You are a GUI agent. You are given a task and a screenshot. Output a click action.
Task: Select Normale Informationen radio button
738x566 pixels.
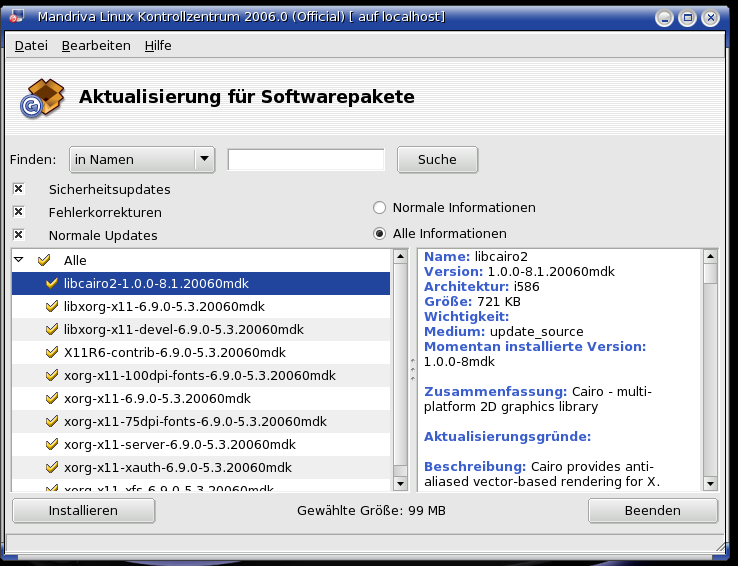379,207
